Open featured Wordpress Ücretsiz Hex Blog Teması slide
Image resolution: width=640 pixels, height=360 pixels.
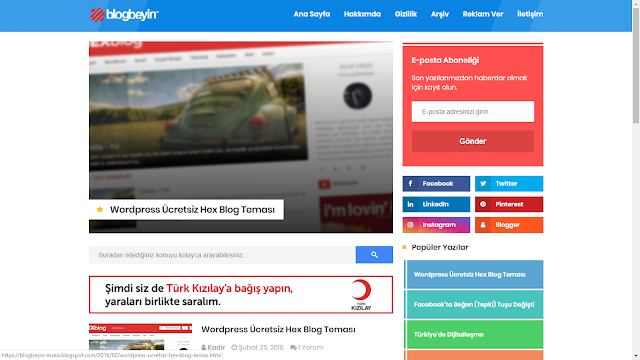click(241, 137)
